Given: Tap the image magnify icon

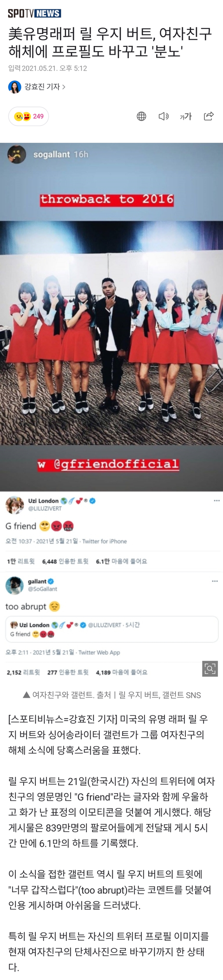Looking at the screenshot, I should tap(210, 669).
